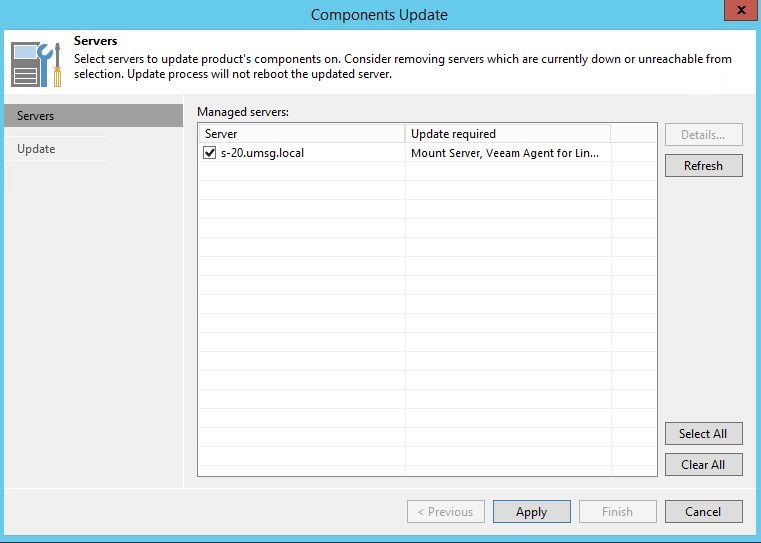761x543 pixels.
Task: Click the Mount Server, Veeam Agent cell
Action: tap(505, 154)
